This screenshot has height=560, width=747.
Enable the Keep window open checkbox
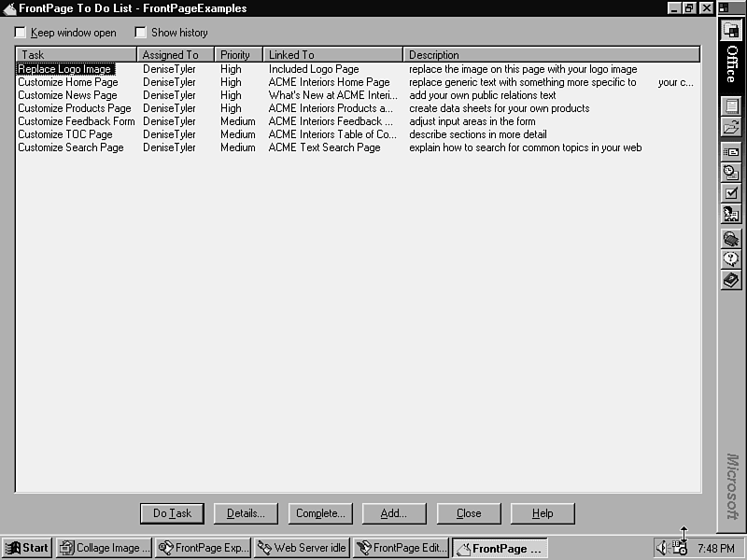pyautogui.click(x=21, y=33)
